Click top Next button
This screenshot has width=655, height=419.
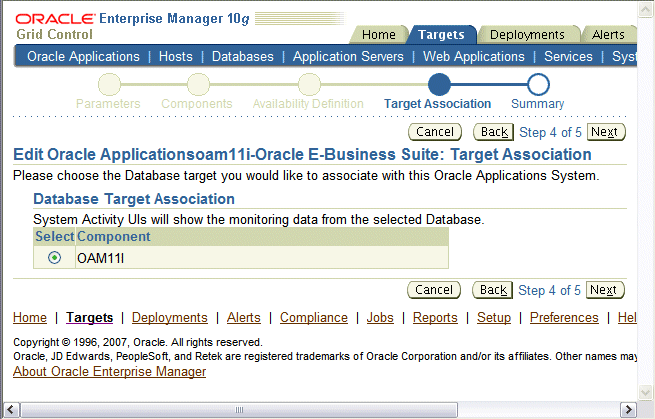click(x=606, y=132)
